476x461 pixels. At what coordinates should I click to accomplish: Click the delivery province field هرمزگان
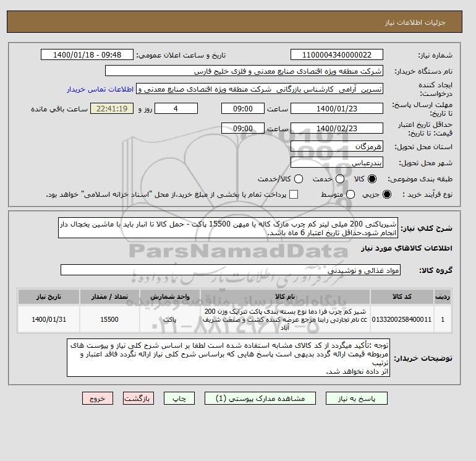coord(337,147)
